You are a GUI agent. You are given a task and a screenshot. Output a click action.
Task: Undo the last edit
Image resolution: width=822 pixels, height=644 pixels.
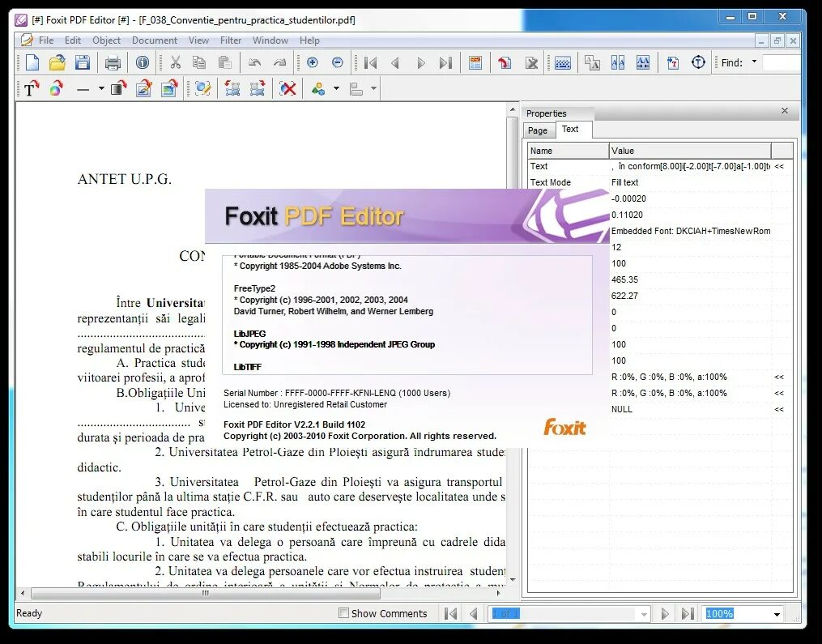(x=255, y=63)
